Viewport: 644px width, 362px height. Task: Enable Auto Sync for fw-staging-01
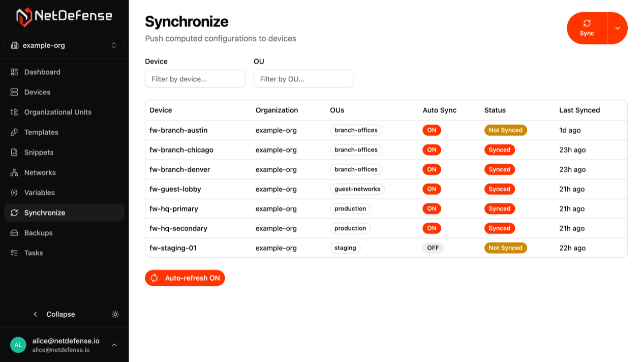[433, 248]
